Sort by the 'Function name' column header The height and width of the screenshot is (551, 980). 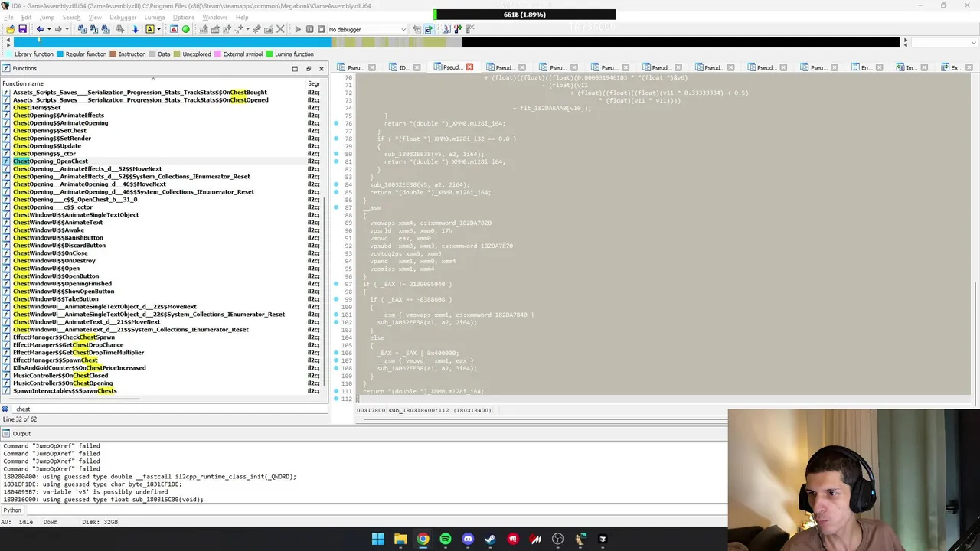click(x=153, y=83)
